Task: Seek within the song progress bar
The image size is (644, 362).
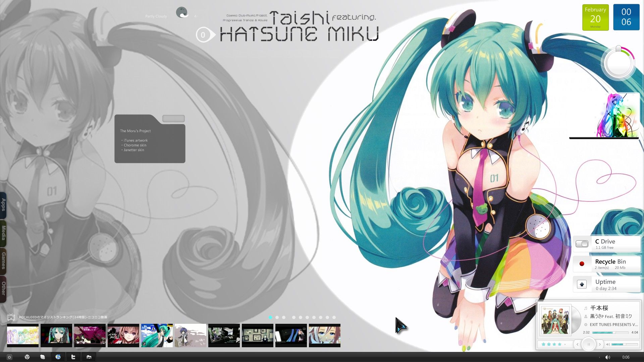Action: pyautogui.click(x=610, y=333)
